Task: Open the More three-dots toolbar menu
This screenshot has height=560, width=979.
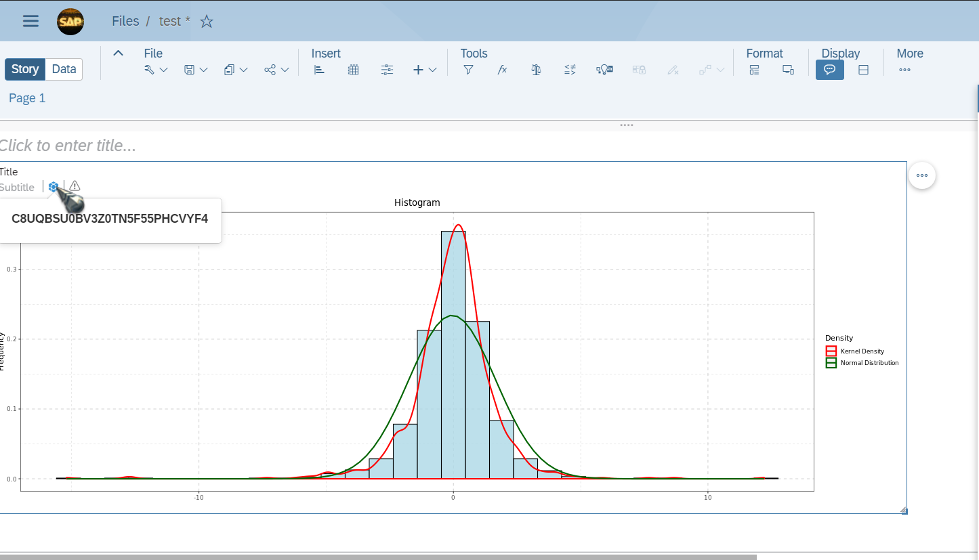Action: click(904, 69)
